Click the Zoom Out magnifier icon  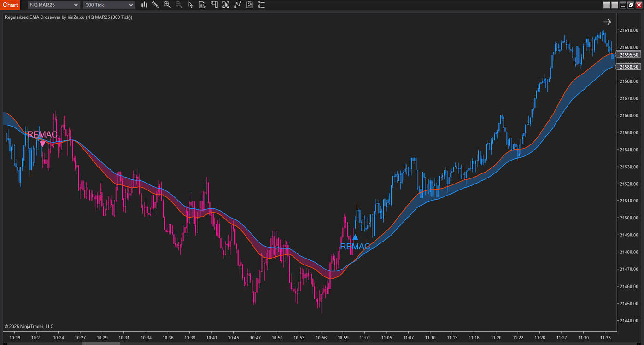pos(179,5)
